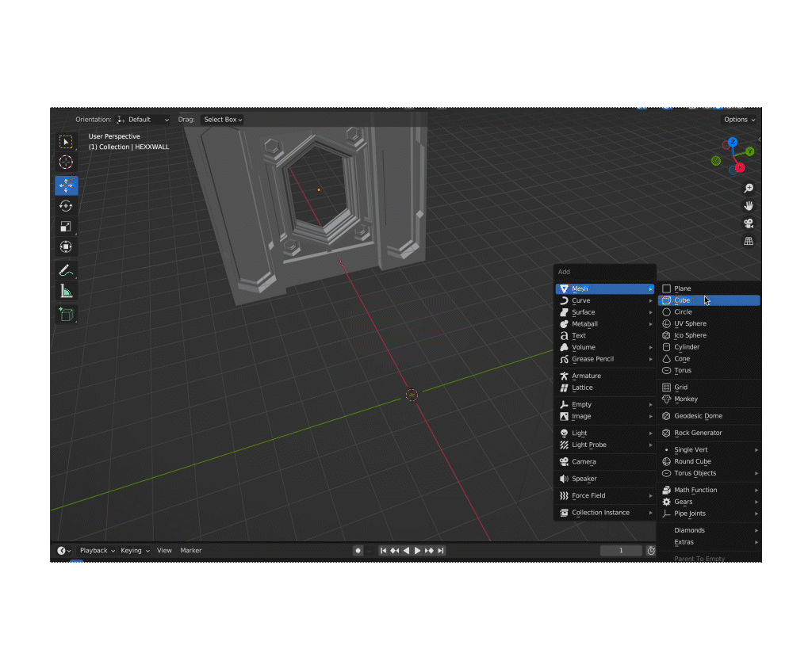The height and width of the screenshot is (657, 812).
Task: Expand the Curve submenu
Action: (605, 300)
